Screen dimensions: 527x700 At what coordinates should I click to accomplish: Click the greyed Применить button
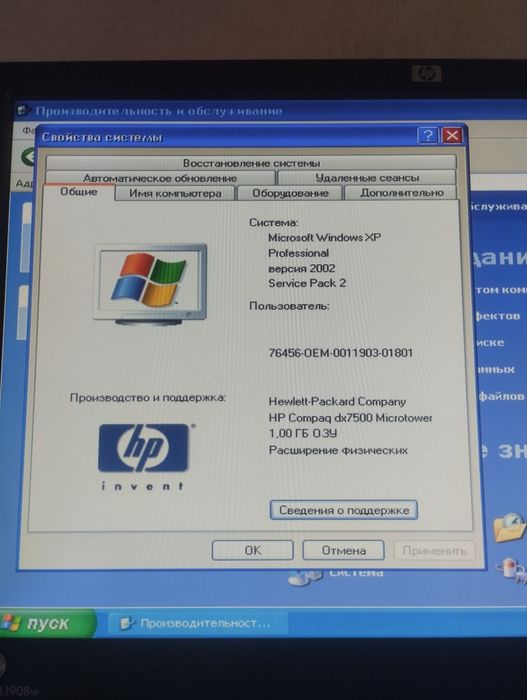tap(434, 550)
